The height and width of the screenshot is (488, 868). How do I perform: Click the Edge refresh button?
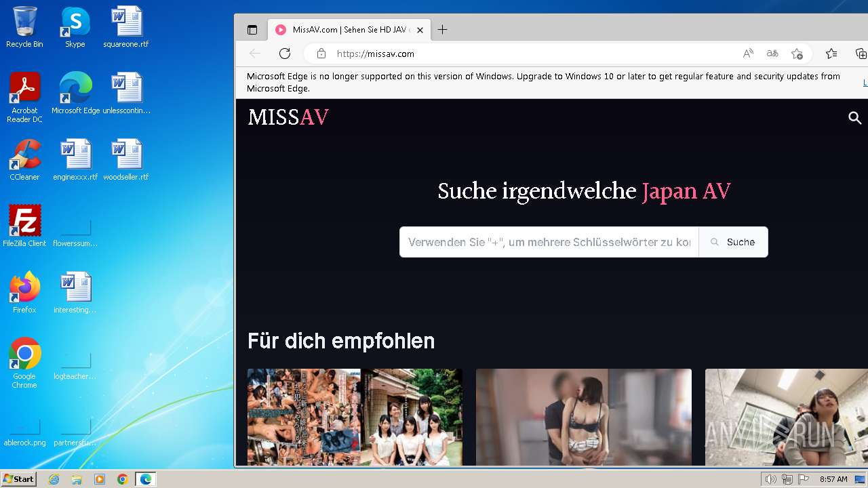pyautogui.click(x=285, y=54)
